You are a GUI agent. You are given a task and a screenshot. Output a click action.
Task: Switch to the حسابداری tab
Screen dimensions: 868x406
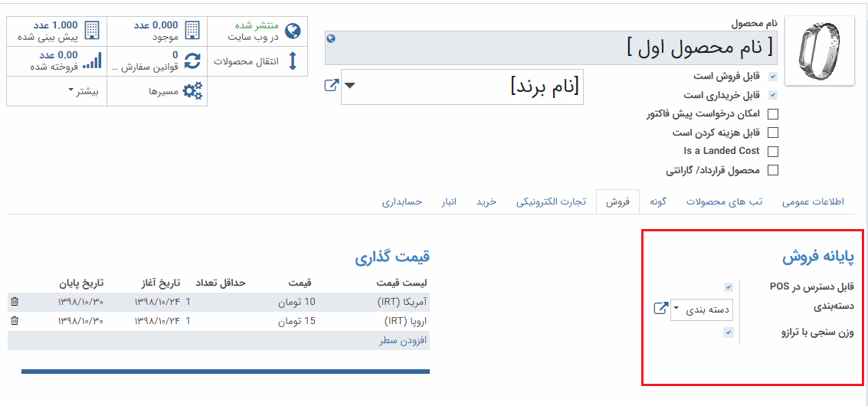click(402, 202)
